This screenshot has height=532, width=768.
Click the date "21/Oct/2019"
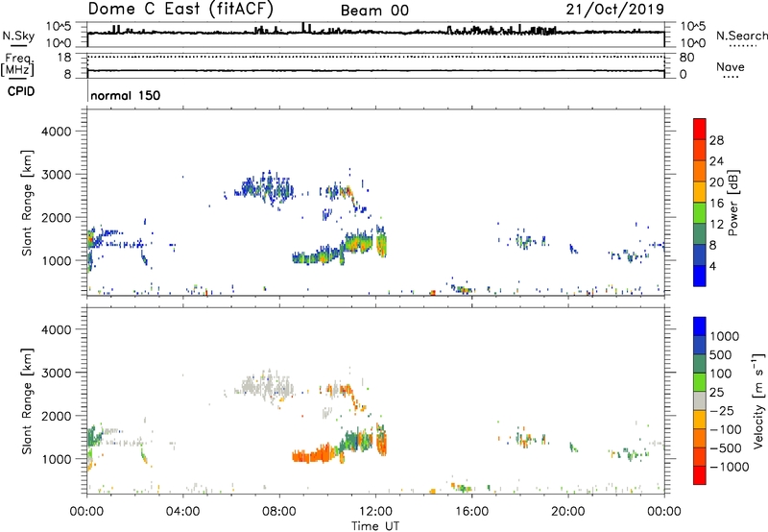pos(615,9)
